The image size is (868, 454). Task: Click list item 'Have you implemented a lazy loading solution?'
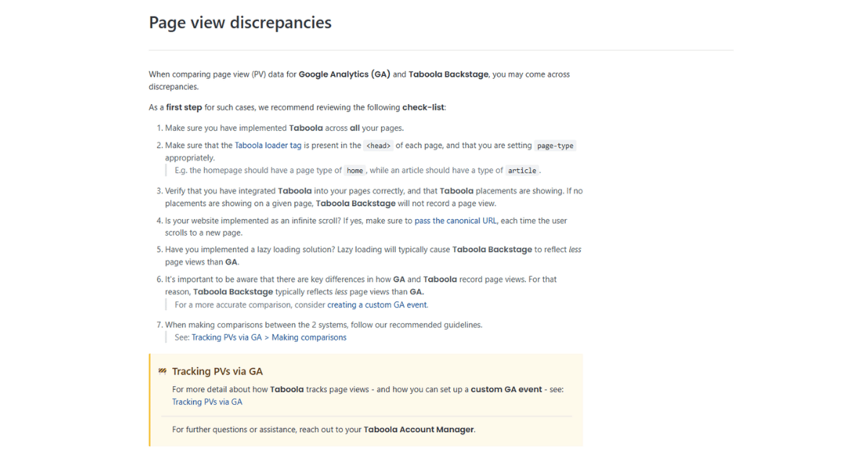(x=373, y=256)
